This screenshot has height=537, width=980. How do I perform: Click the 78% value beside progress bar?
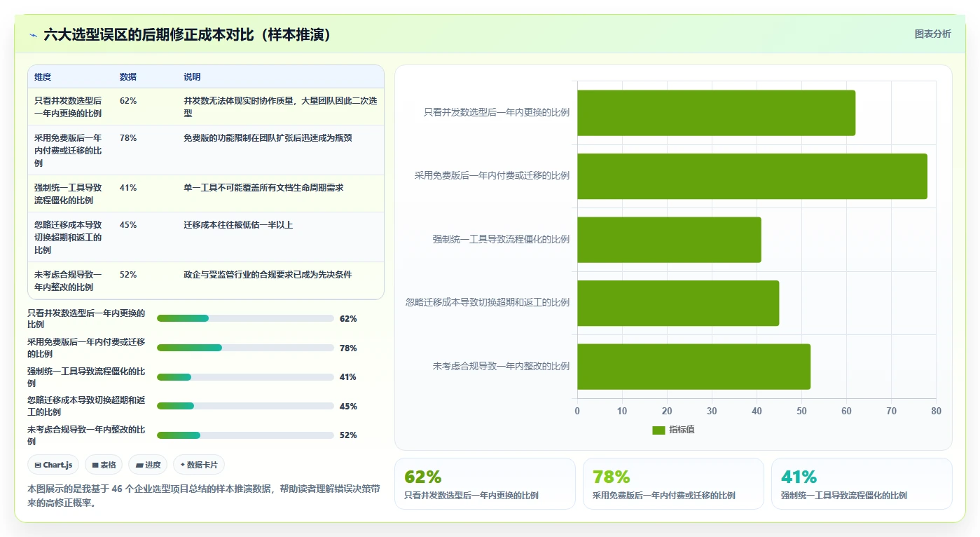point(348,348)
